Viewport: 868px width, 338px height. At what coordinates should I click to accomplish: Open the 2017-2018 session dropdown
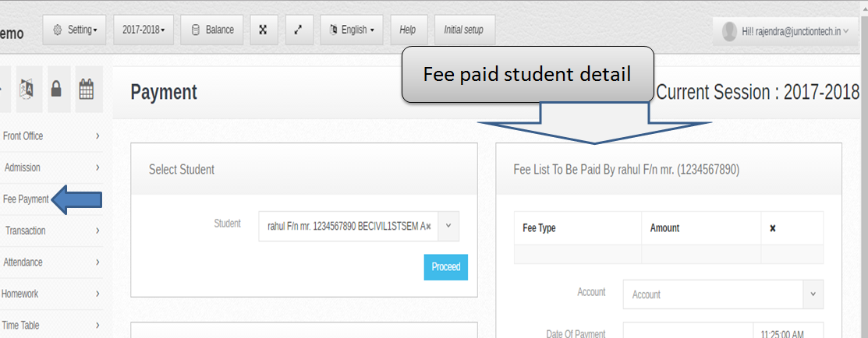pyautogui.click(x=143, y=30)
